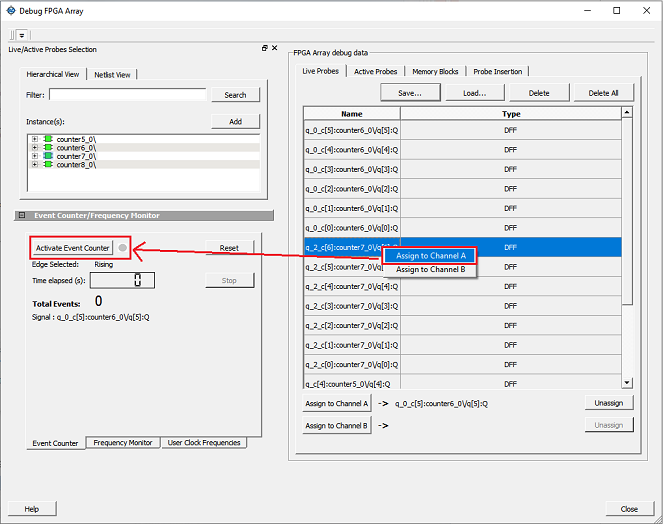Switch to the Netlist View tab
663x524 pixels.
[x=112, y=74]
